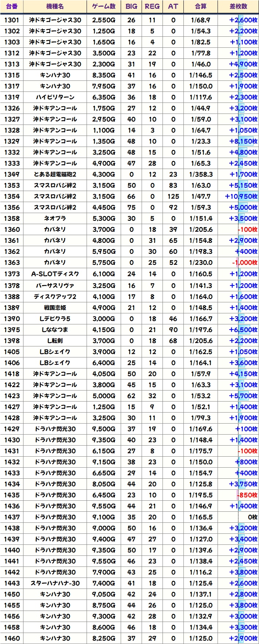Click the -1,000枚 value in row 1363

[x=244, y=263]
